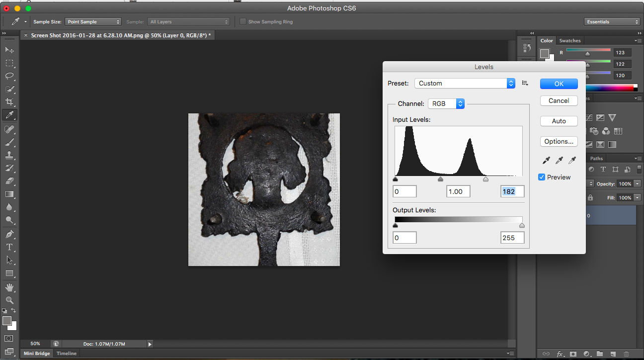Screen dimensions: 644x360
Task: Open the Channel RGB dropdown
Action: tap(446, 104)
